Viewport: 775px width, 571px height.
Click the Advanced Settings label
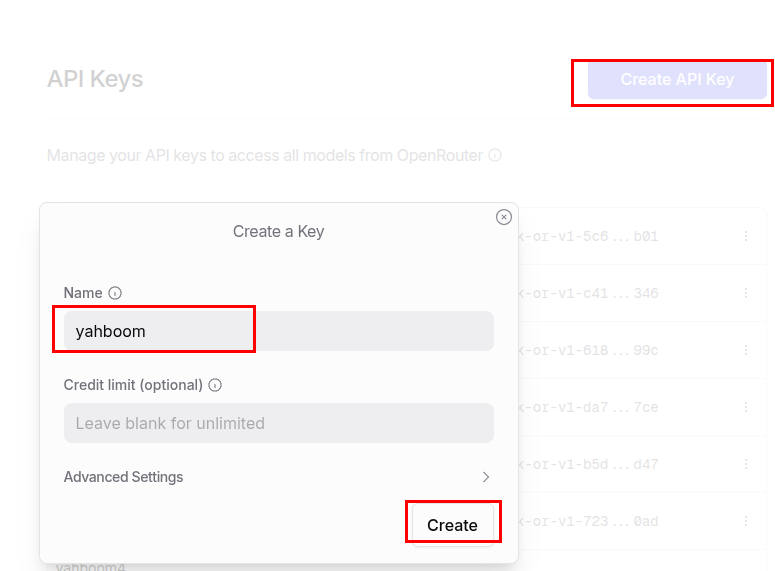tap(124, 477)
